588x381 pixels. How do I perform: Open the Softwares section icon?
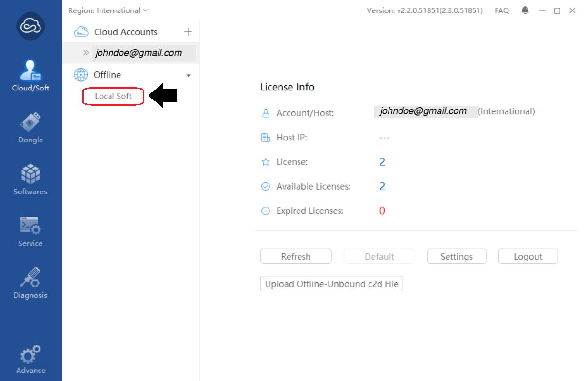(30, 174)
